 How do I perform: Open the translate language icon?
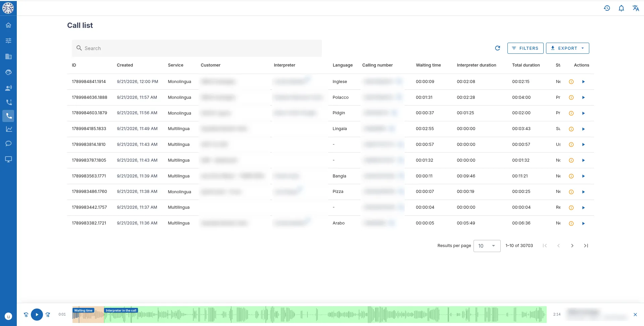point(636,8)
